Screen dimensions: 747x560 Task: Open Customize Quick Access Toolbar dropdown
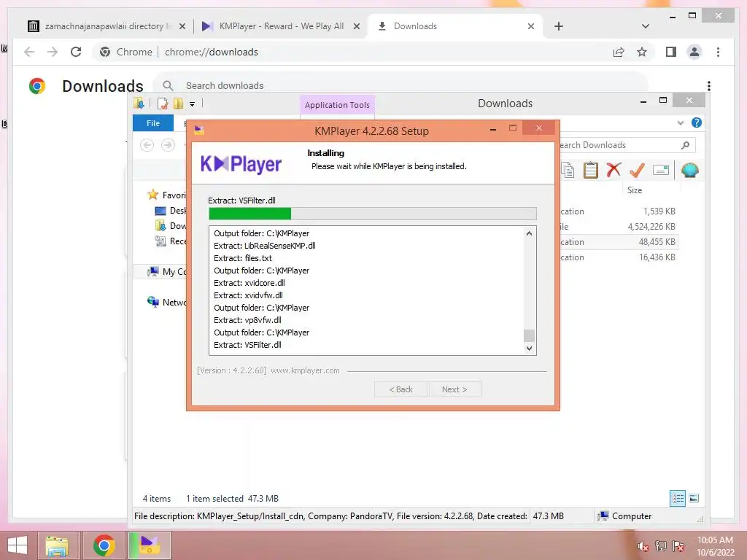pyautogui.click(x=192, y=104)
